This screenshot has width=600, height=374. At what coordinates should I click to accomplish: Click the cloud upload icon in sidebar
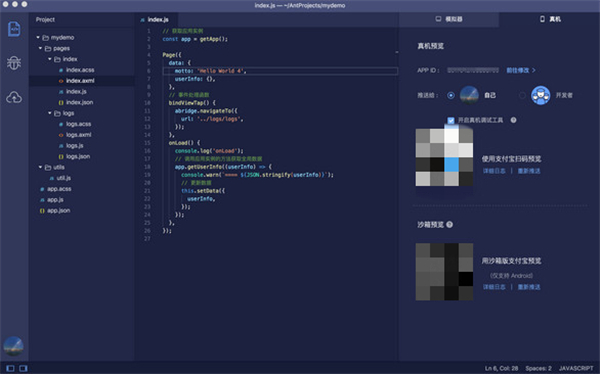click(14, 97)
